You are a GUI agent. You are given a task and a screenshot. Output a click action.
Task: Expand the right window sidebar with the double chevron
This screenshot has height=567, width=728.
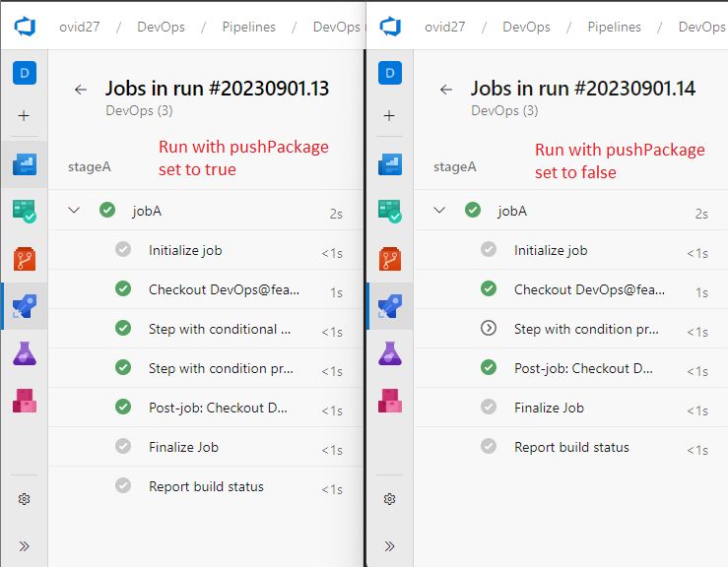[389, 545]
